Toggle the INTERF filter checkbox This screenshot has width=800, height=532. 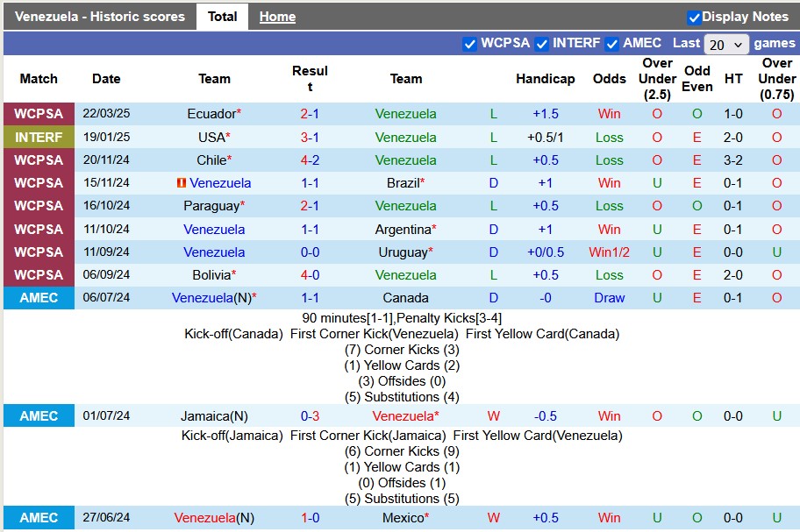[542, 44]
